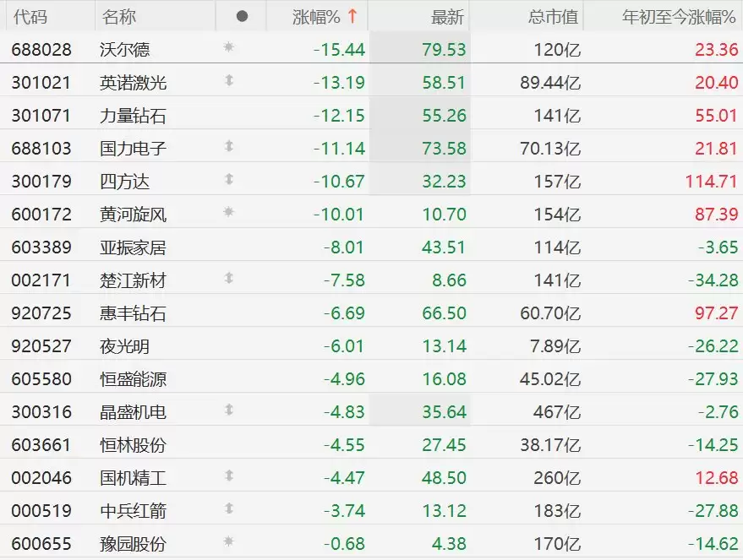Select stock name 惠丰钻石
This screenshot has height=560, width=743.
(x=134, y=313)
